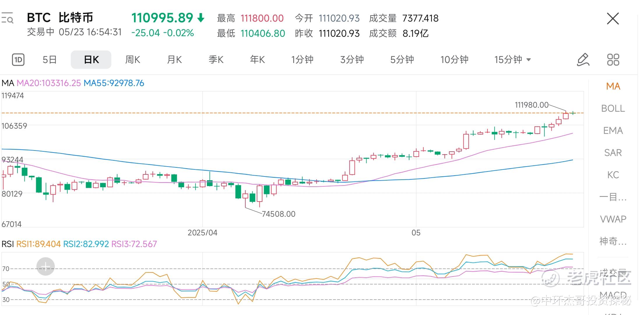Select the KC indicator option

pyautogui.click(x=613, y=175)
